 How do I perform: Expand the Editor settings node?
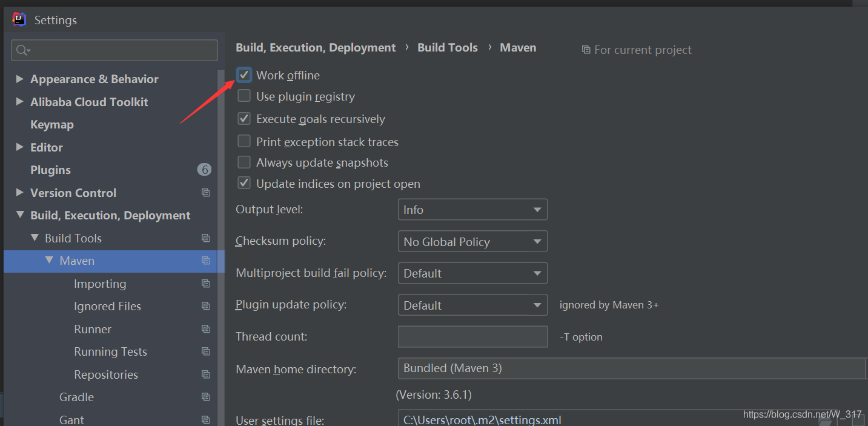click(x=20, y=147)
